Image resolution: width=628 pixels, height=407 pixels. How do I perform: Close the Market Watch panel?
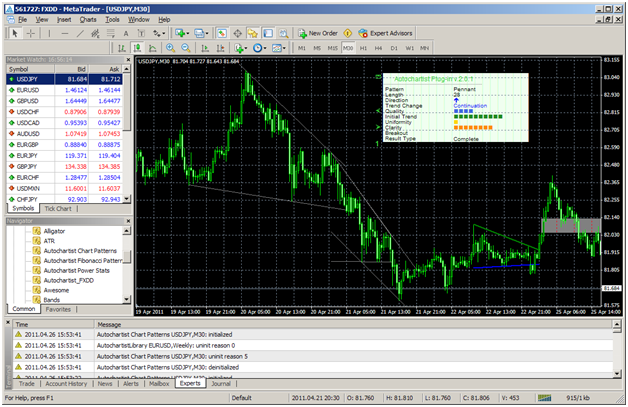click(x=128, y=60)
